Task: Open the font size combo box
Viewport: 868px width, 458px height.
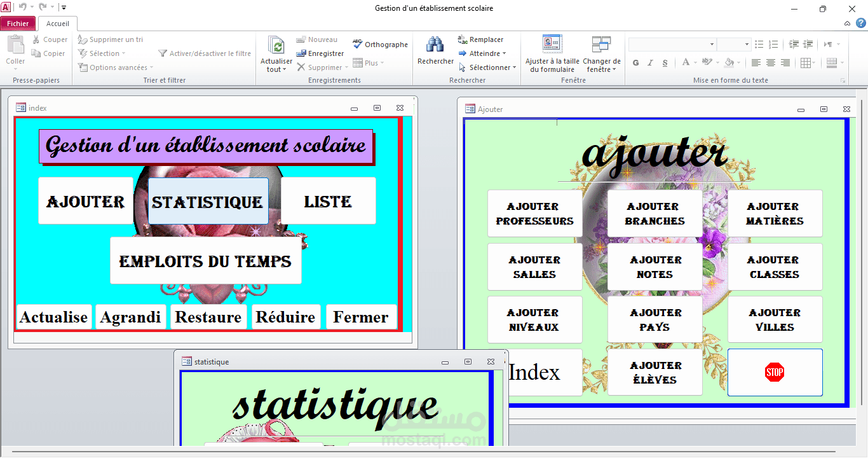Action: [x=747, y=45]
